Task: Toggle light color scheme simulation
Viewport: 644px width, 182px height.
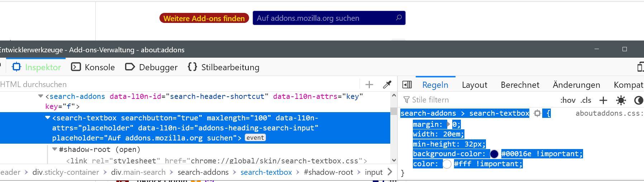Action: point(621,100)
